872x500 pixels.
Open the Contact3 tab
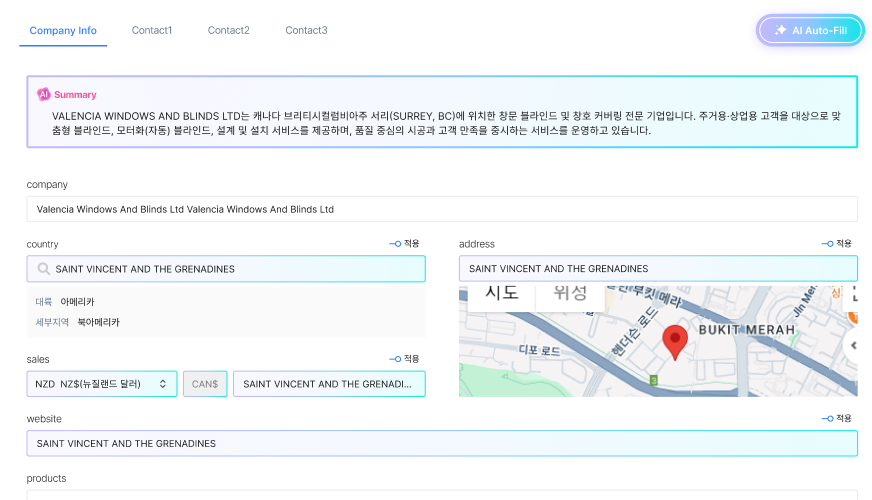tap(306, 31)
